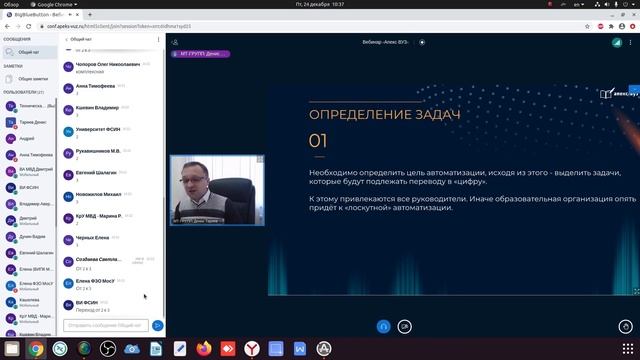Click Университет ФСИН chat message

[109, 132]
